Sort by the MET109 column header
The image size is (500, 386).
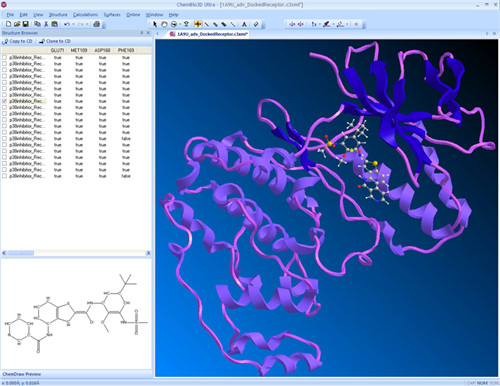(x=79, y=50)
